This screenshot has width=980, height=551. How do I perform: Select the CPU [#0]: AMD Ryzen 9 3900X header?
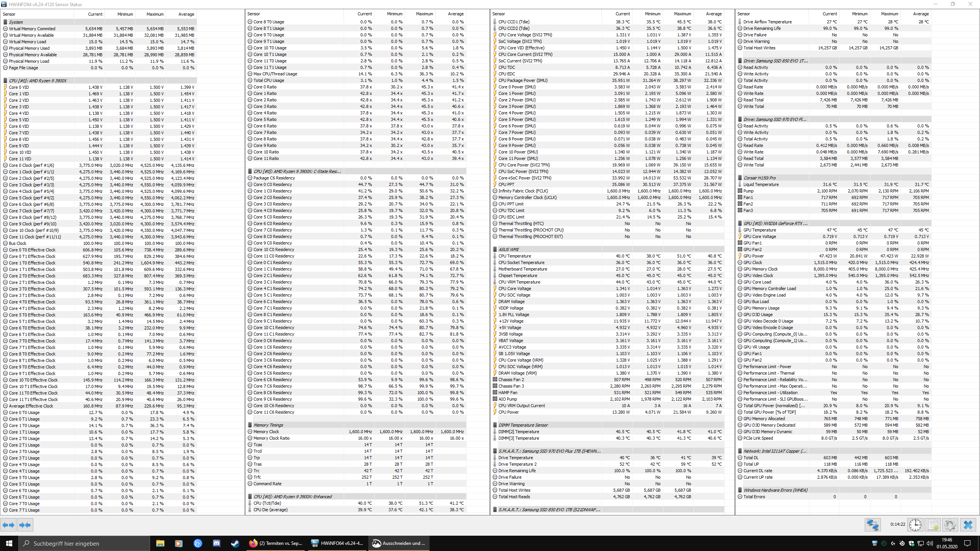point(38,81)
